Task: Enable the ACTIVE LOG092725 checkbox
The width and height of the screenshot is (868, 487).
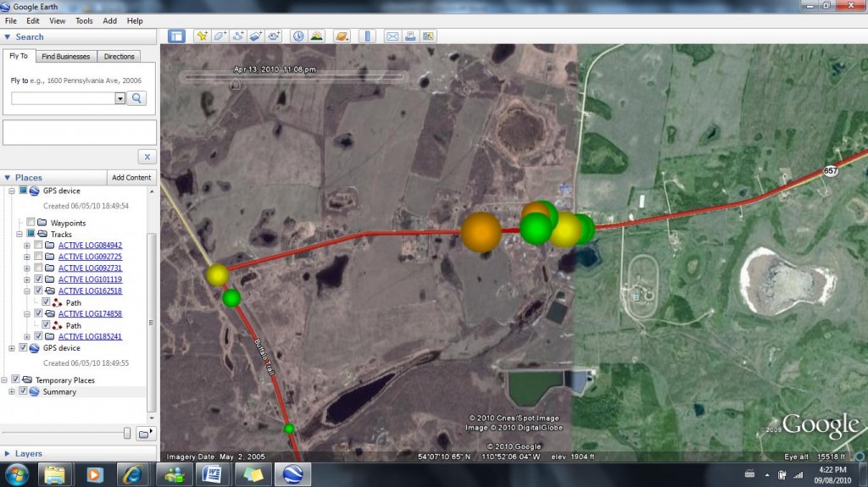Action: coord(38,257)
